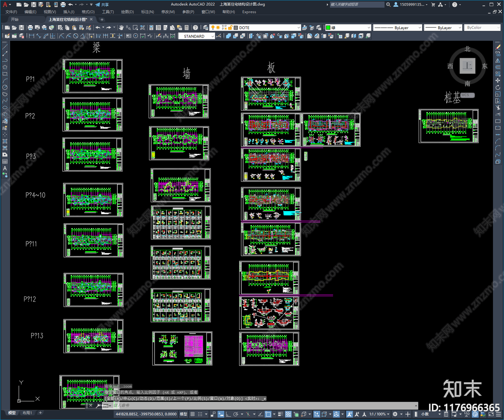Image resolution: width=504 pixels, height=420 pixels.
Task: Select the Linear dimension tool
Action: [31, 36]
